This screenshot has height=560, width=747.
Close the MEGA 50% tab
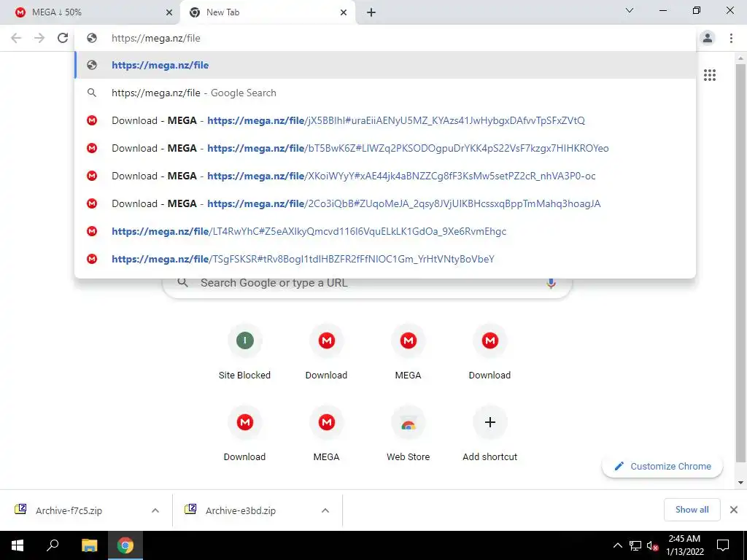[169, 12]
